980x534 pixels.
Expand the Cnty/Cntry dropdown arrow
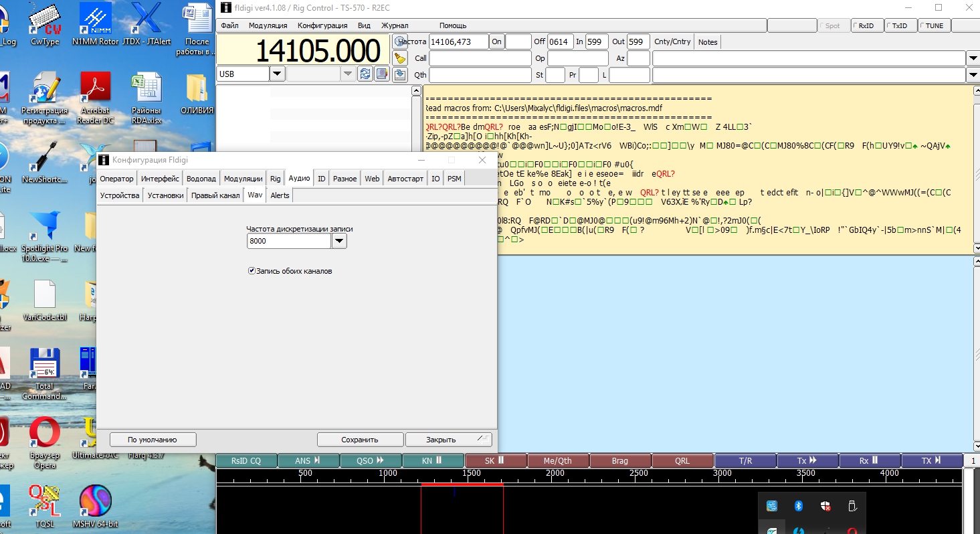point(973,58)
